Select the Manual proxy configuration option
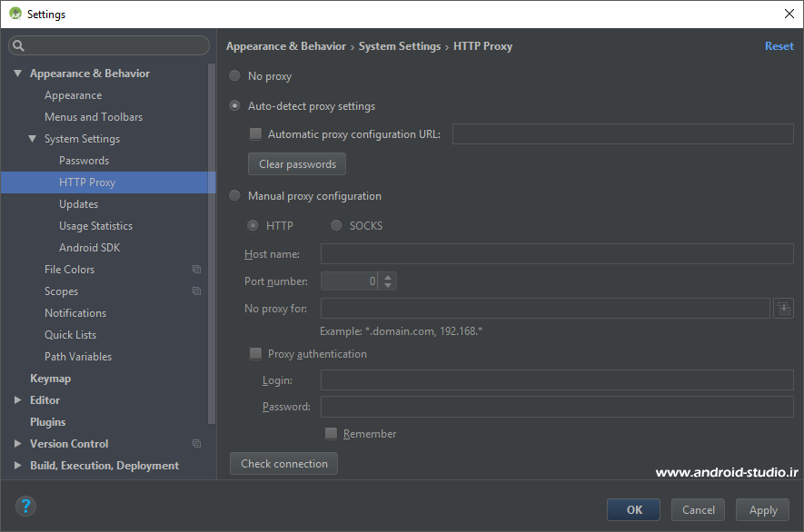804x532 pixels. tap(234, 195)
